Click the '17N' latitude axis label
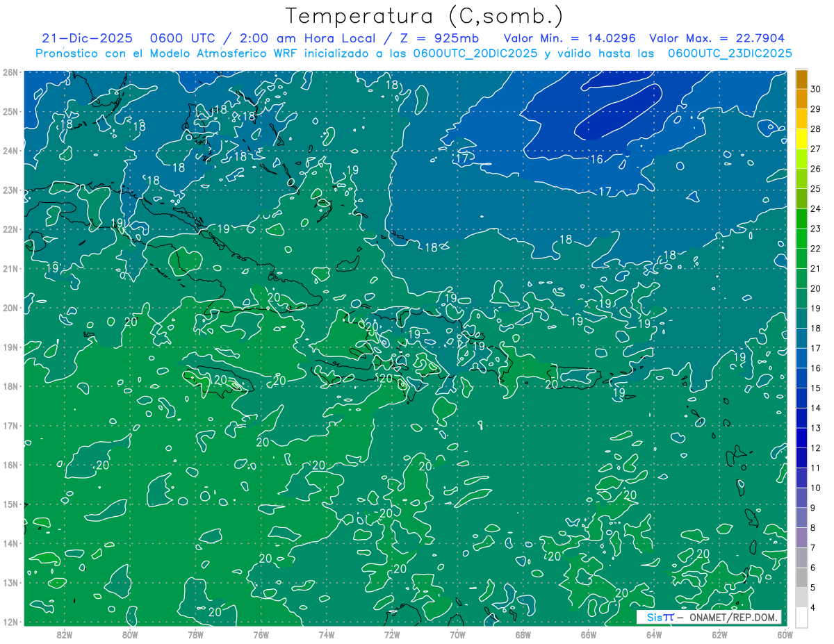The image size is (834, 644). [10, 426]
